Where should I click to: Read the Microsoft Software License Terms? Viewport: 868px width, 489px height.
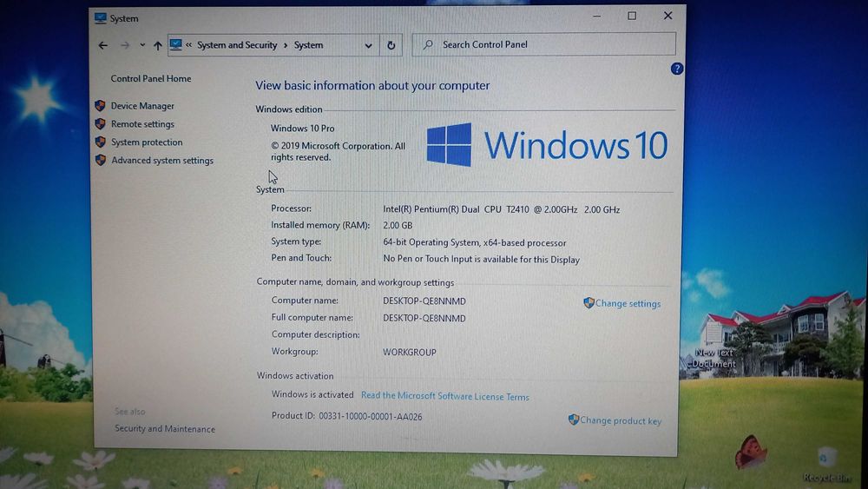tap(445, 397)
